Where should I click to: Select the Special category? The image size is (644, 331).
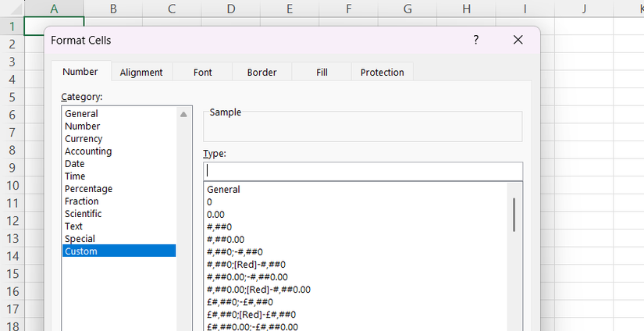point(119,239)
